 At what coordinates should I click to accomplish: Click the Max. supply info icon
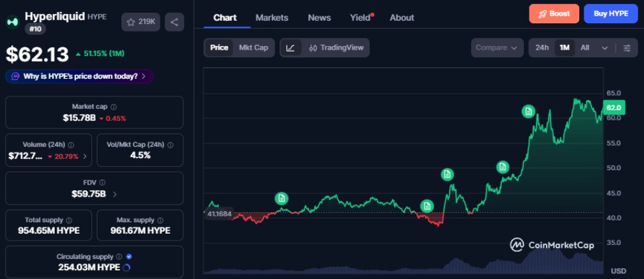point(160,220)
